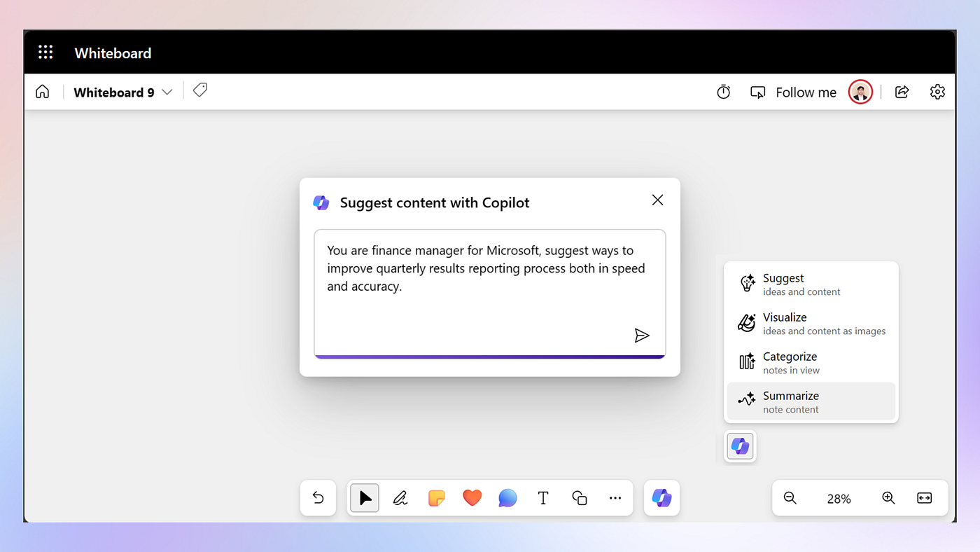Close the Suggest content with Copilot dialog
The width and height of the screenshot is (980, 552).
[x=657, y=200]
